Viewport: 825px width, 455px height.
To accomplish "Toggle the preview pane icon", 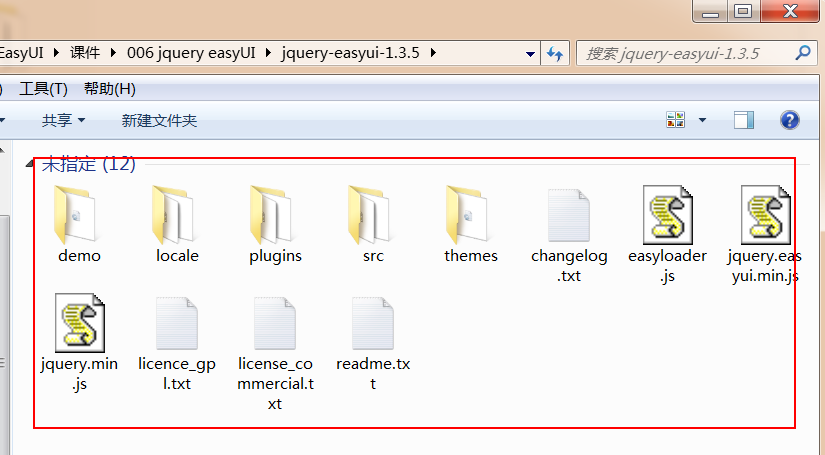I will [744, 120].
